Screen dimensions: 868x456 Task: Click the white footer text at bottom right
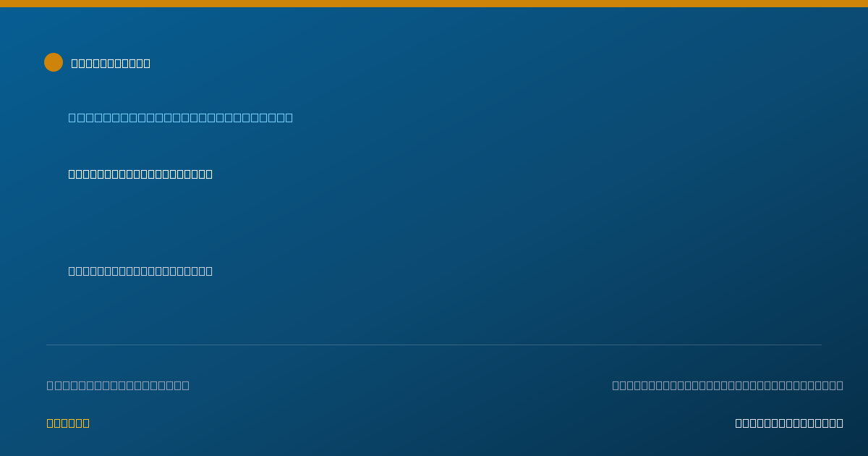point(789,423)
